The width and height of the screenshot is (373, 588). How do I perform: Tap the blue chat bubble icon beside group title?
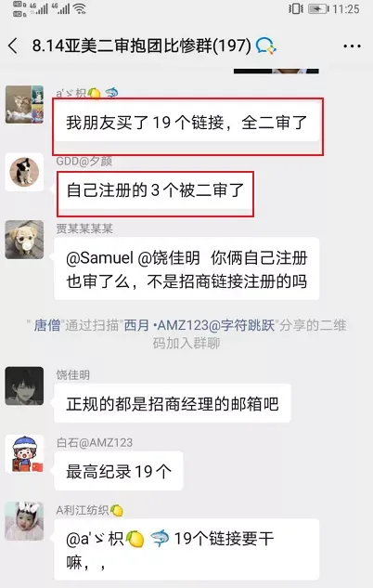(x=266, y=46)
